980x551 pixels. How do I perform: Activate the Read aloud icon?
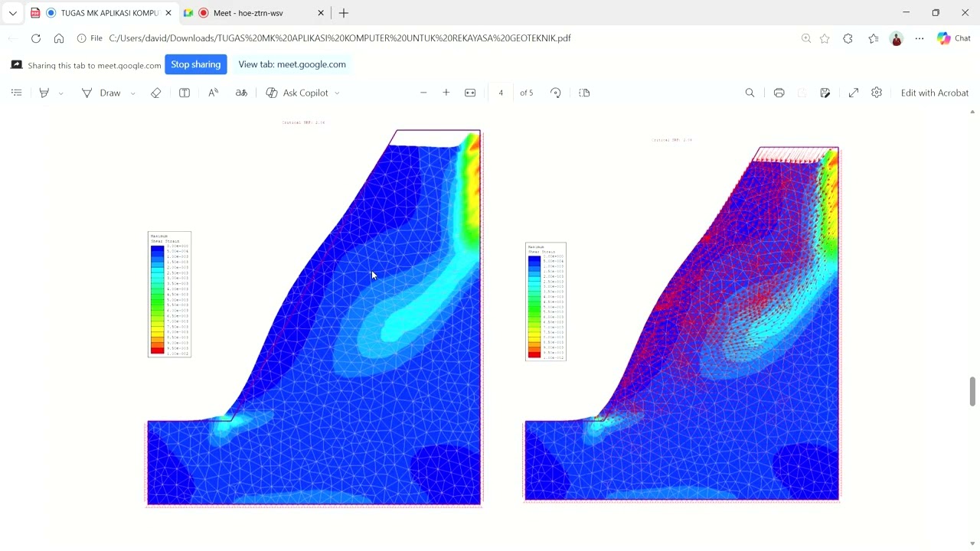pos(214,93)
